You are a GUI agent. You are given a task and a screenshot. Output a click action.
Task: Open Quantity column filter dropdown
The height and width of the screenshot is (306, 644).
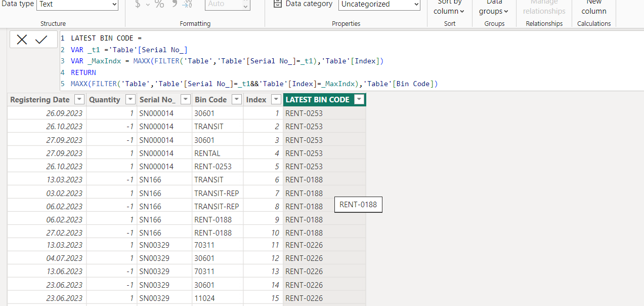pos(131,100)
